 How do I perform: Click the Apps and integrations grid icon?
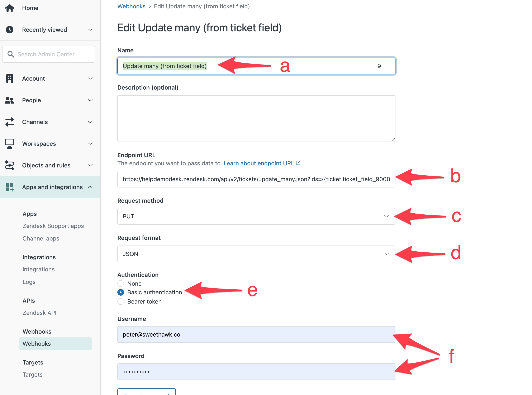pyautogui.click(x=10, y=187)
